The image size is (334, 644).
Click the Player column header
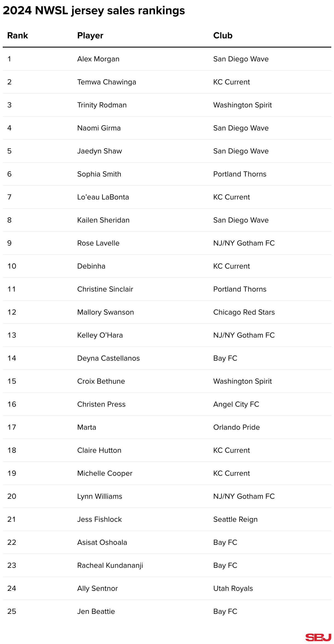pyautogui.click(x=90, y=36)
